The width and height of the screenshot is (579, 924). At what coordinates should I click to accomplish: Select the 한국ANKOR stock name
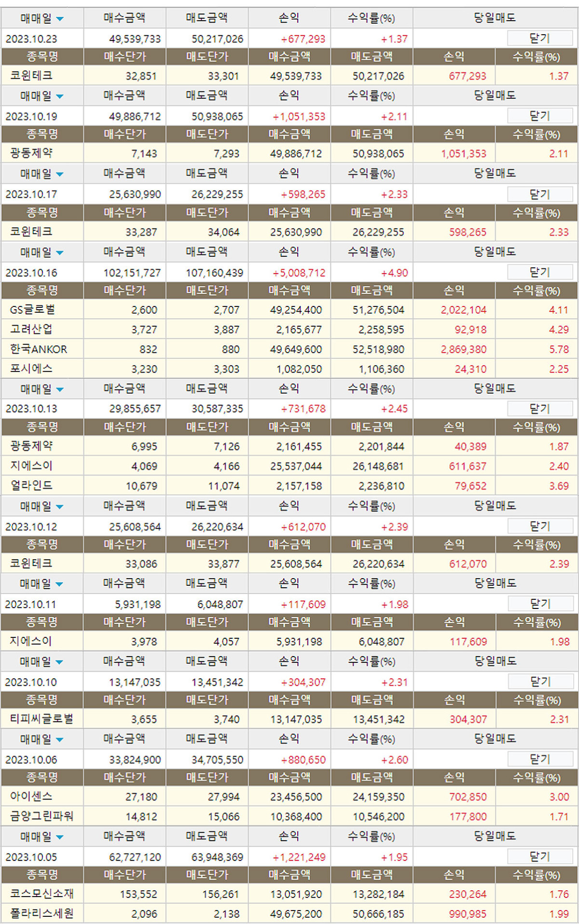39,349
